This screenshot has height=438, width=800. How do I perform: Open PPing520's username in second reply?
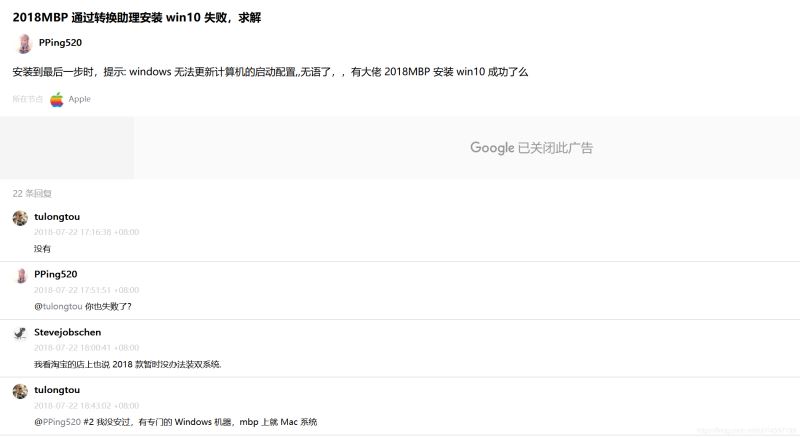(55, 274)
